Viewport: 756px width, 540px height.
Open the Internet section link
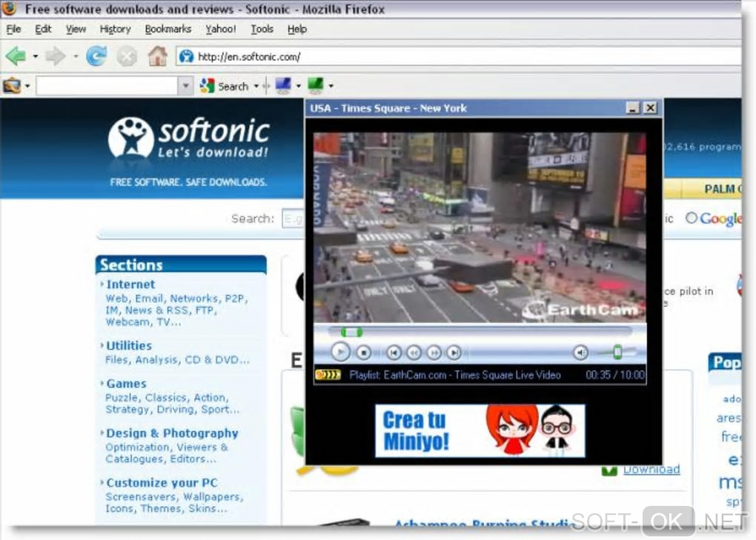click(130, 284)
